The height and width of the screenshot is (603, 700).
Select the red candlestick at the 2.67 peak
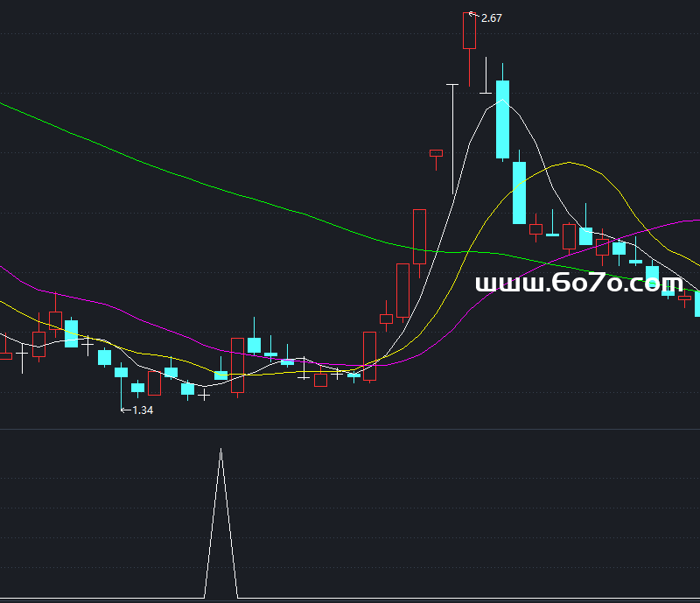pos(469,49)
